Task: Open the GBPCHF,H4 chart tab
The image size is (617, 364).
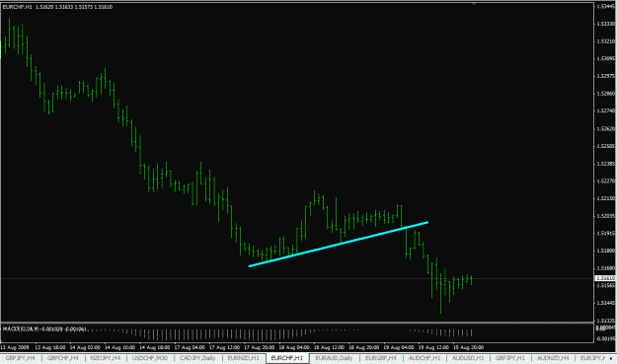Action: (62, 358)
